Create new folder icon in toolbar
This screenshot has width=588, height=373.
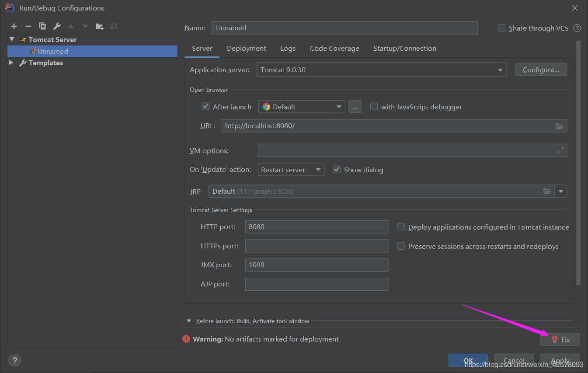pyautogui.click(x=100, y=26)
